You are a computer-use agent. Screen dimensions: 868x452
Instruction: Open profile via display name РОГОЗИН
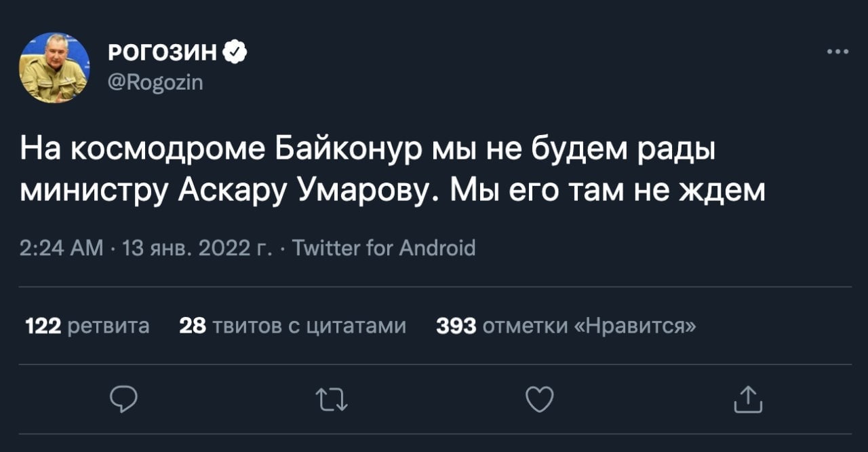(162, 52)
